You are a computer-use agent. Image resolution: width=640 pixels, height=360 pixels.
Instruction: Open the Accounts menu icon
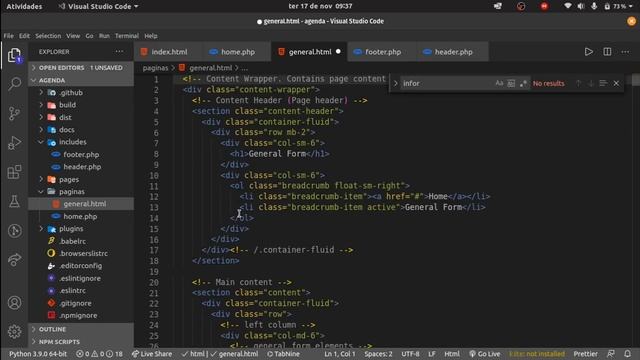pyautogui.click(x=14, y=302)
